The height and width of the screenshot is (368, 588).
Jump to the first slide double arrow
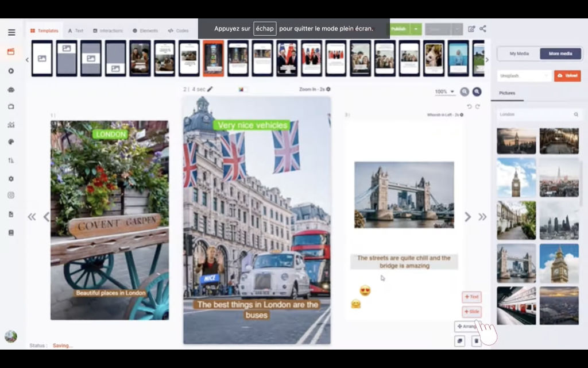pyautogui.click(x=32, y=217)
